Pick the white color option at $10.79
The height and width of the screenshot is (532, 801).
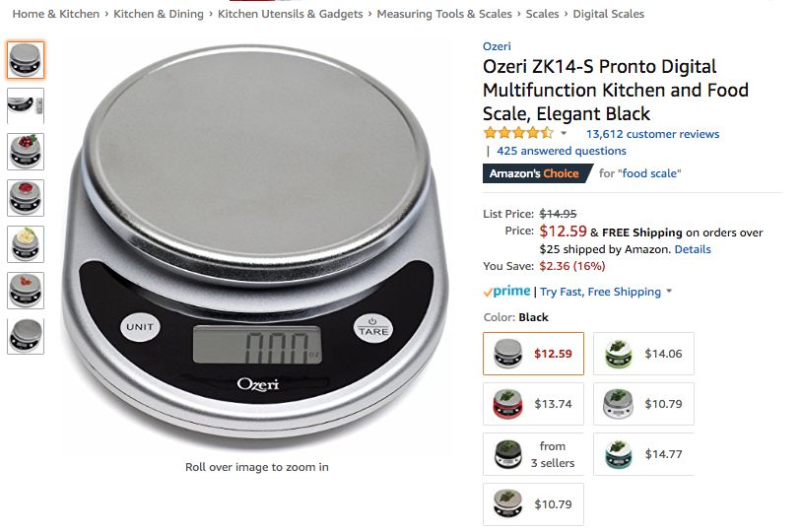[643, 404]
